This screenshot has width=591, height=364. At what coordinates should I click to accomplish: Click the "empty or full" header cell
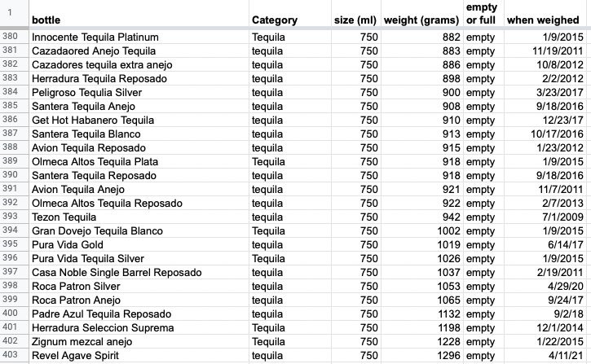click(x=481, y=13)
